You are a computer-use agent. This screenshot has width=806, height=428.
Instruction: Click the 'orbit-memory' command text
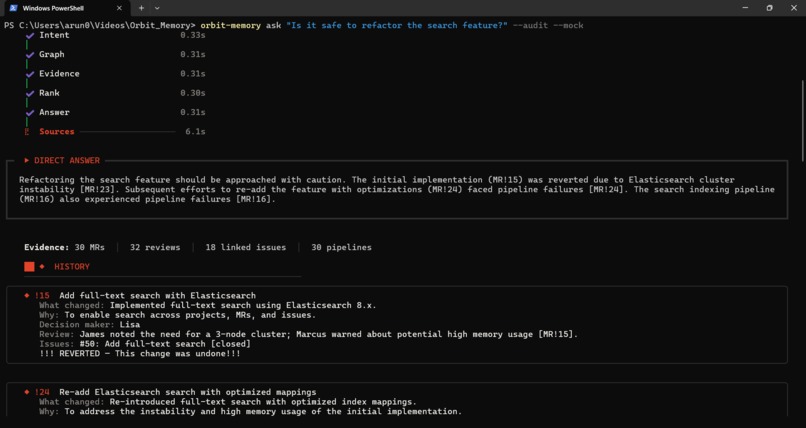click(x=230, y=25)
